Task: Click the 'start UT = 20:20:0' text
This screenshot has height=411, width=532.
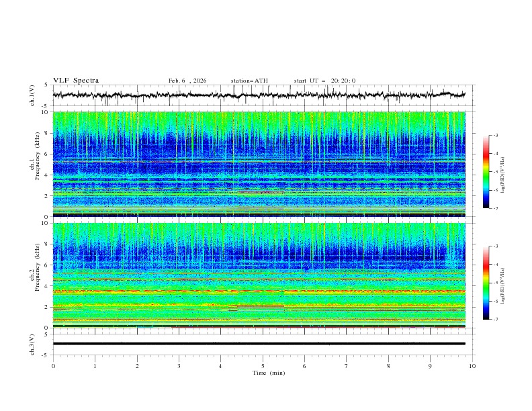Action: tap(324, 81)
